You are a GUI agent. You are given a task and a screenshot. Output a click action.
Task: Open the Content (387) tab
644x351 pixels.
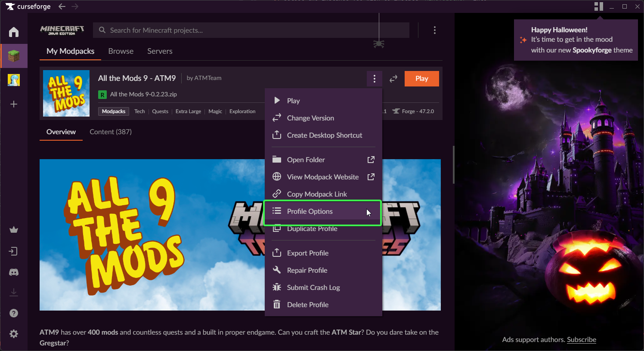111,132
